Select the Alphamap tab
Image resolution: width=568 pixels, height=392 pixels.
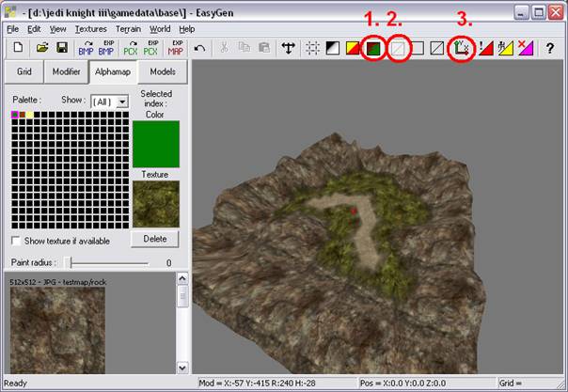pyautogui.click(x=113, y=71)
